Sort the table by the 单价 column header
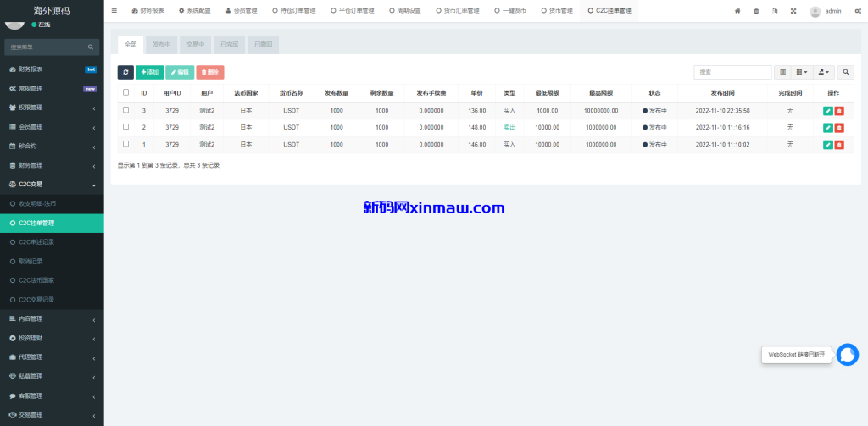868x426 pixels. coord(476,93)
